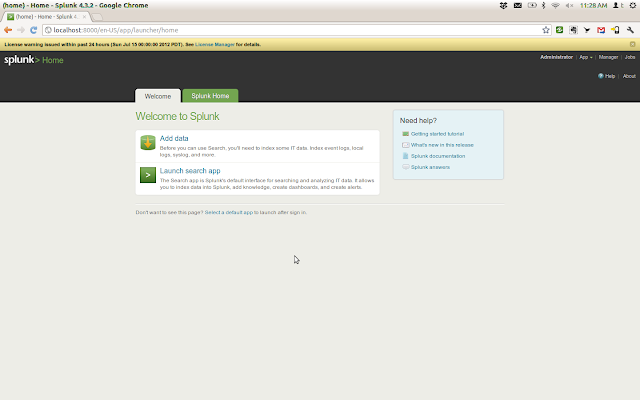640x400 pixels.
Task: Open the Manager menu link
Action: click(x=608, y=57)
